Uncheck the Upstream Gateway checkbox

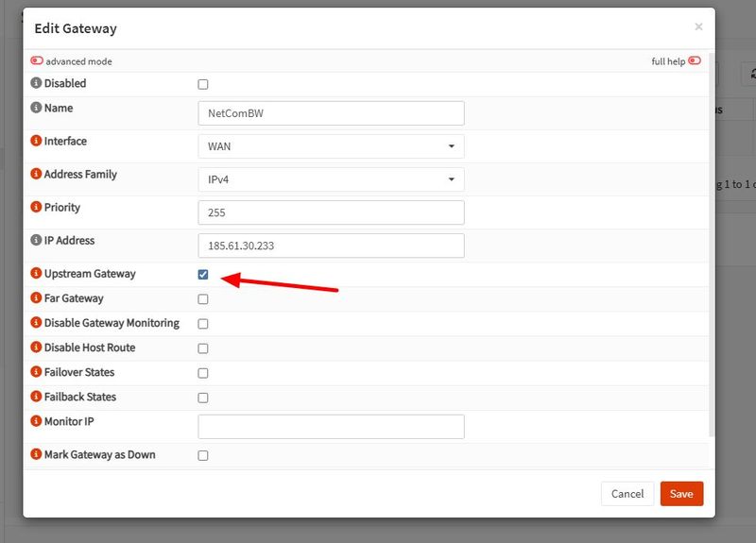click(203, 275)
